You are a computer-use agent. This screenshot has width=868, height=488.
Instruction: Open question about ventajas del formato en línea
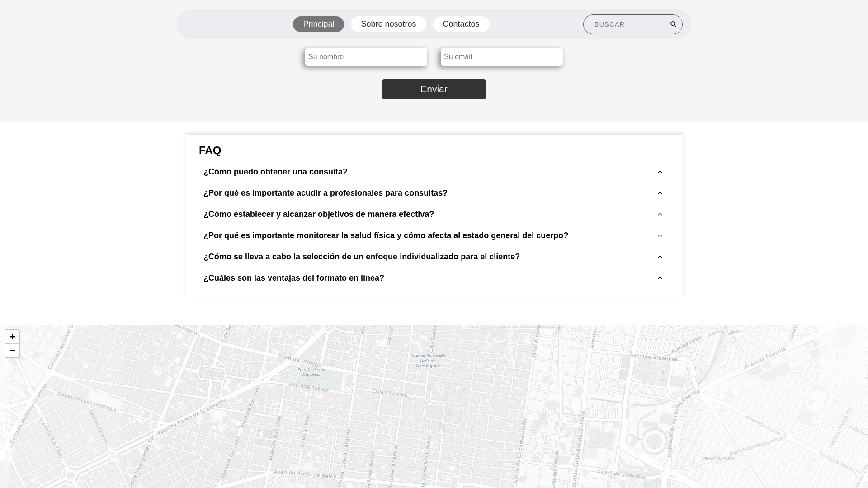tap(294, 278)
